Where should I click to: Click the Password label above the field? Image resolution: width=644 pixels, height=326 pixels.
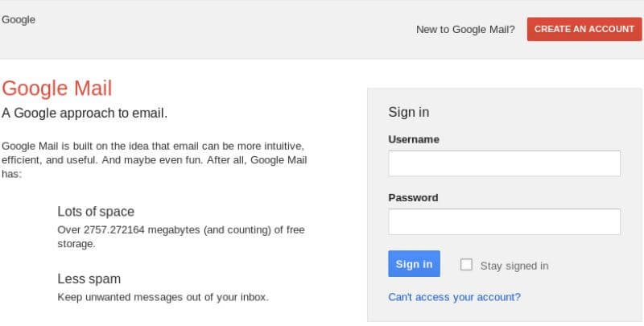click(x=413, y=197)
